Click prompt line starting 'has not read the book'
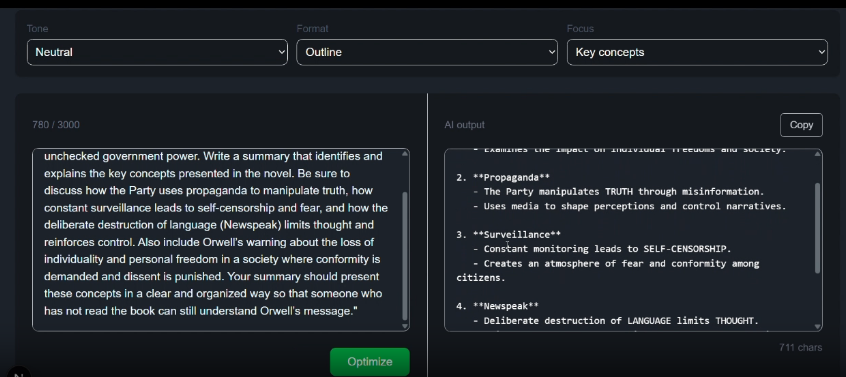The width and height of the screenshot is (846, 377). 201,311
